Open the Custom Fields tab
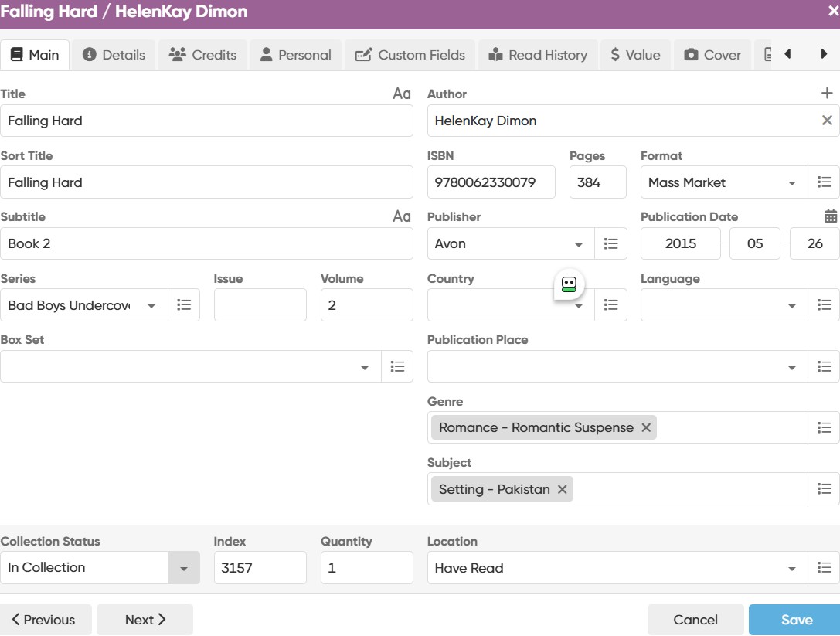Image resolution: width=840 pixels, height=636 pixels. click(410, 55)
